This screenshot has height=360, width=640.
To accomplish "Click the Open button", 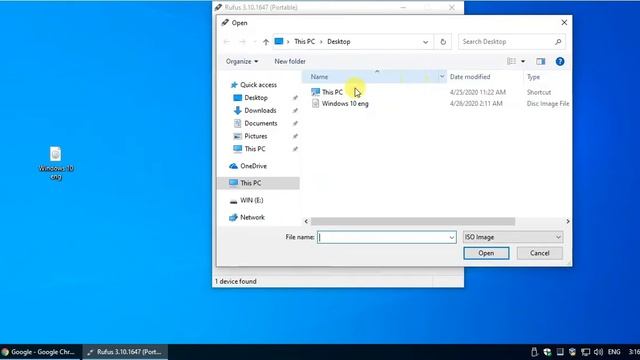I will point(486,253).
